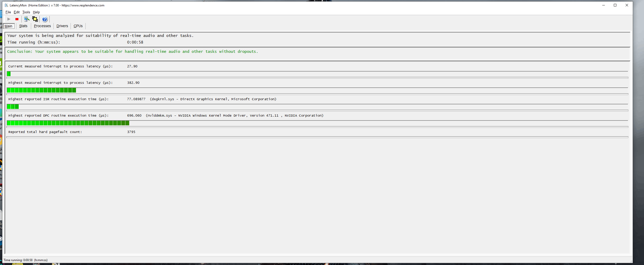The width and height of the screenshot is (644, 265).
Task: Open the File menu
Action: click(x=8, y=12)
